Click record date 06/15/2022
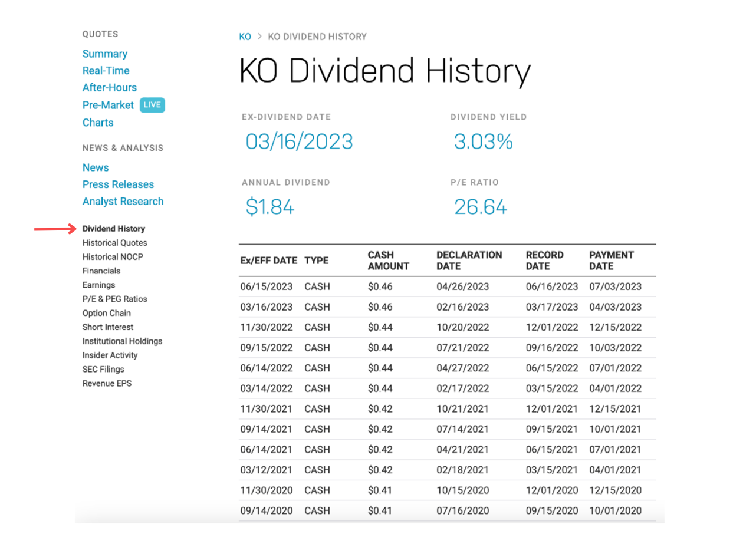 552,368
